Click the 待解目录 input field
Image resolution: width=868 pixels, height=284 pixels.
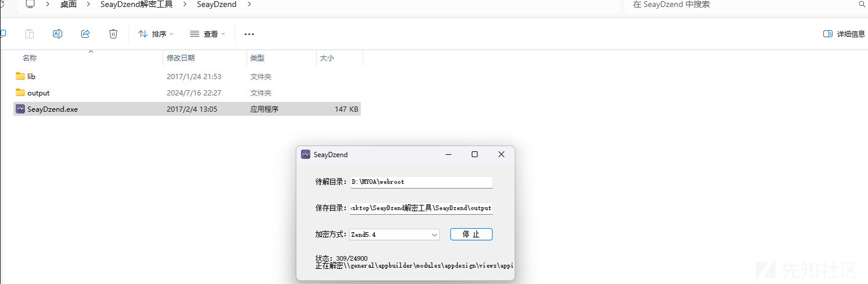422,182
